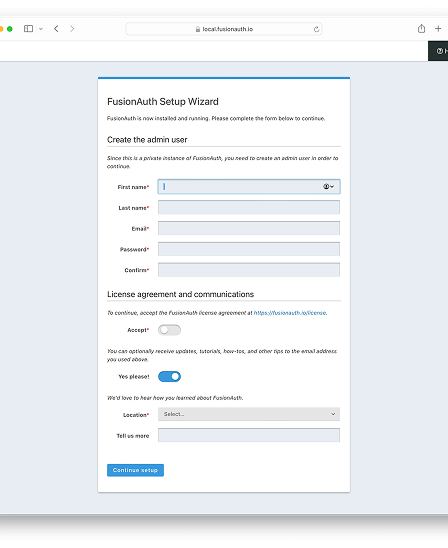Open a new tab with plus icon
Image resolution: width=448 pixels, height=548 pixels.
pyautogui.click(x=438, y=29)
